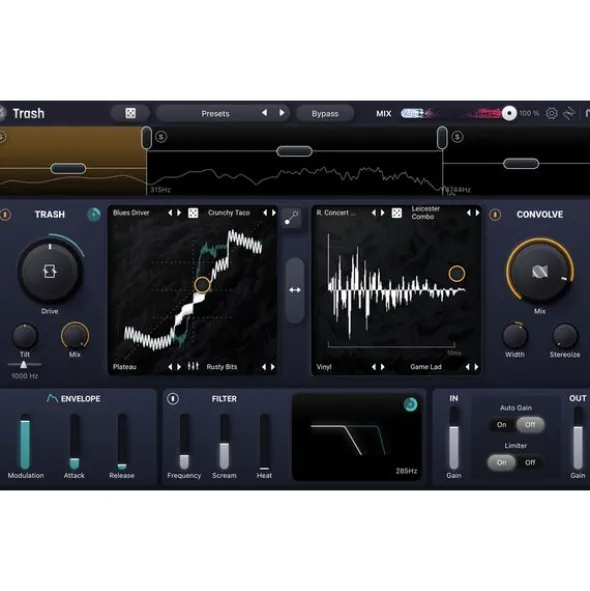Select next impulse after Vinyl
590x591 pixels.
(x=383, y=366)
